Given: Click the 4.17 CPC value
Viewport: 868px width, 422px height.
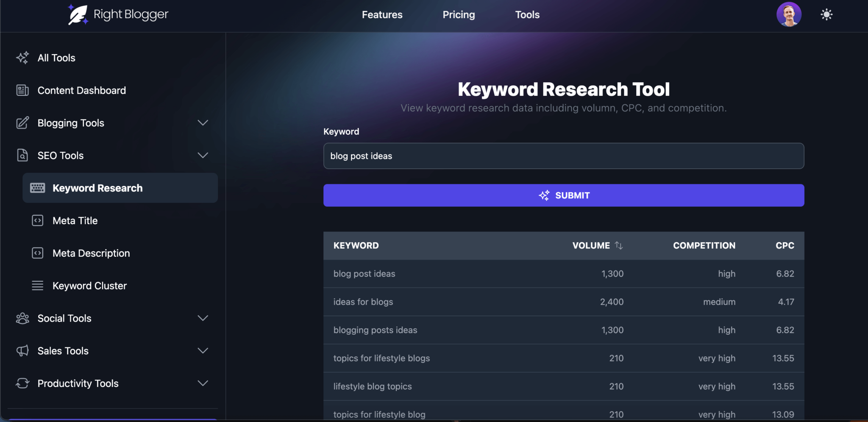Looking at the screenshot, I should (x=786, y=302).
